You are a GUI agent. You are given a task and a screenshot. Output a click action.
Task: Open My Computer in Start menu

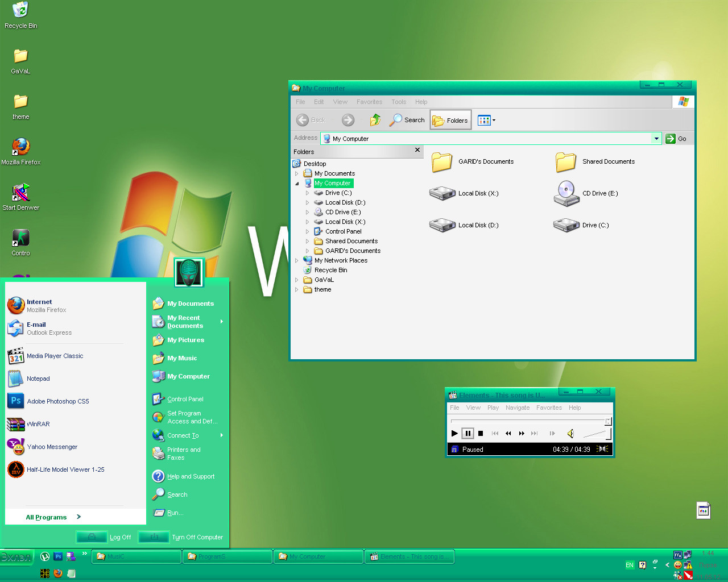(x=181, y=376)
